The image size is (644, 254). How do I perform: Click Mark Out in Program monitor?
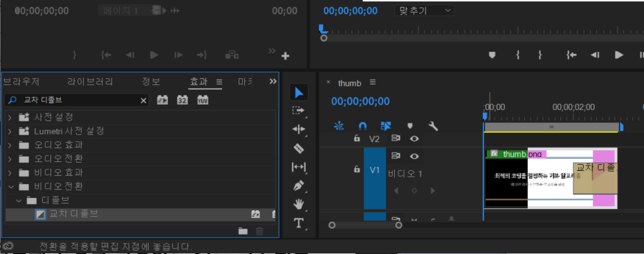coord(540,55)
